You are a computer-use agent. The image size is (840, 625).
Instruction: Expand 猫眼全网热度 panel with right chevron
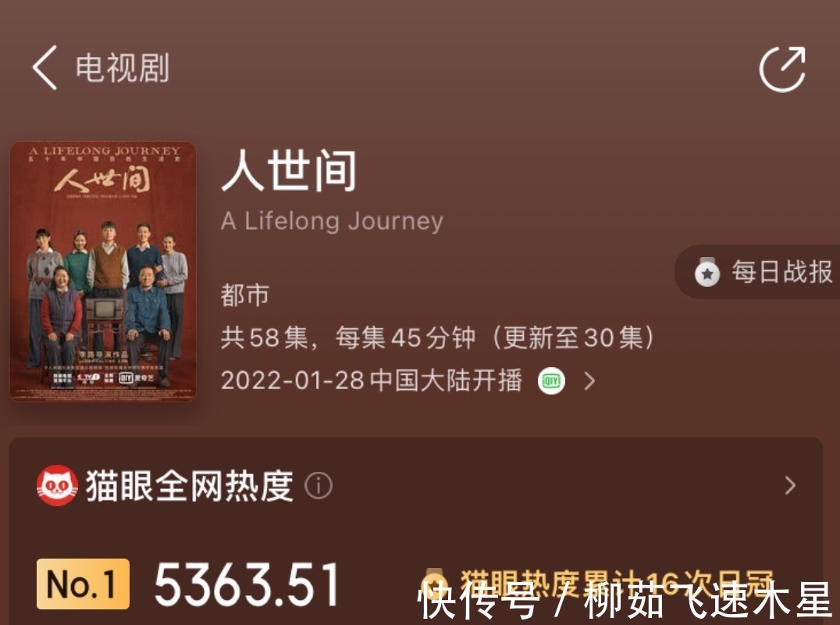[x=790, y=486]
